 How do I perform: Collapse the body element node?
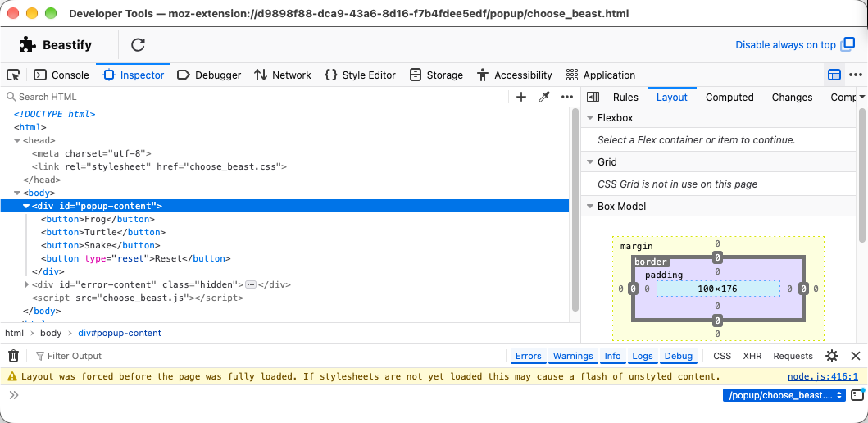coord(17,193)
